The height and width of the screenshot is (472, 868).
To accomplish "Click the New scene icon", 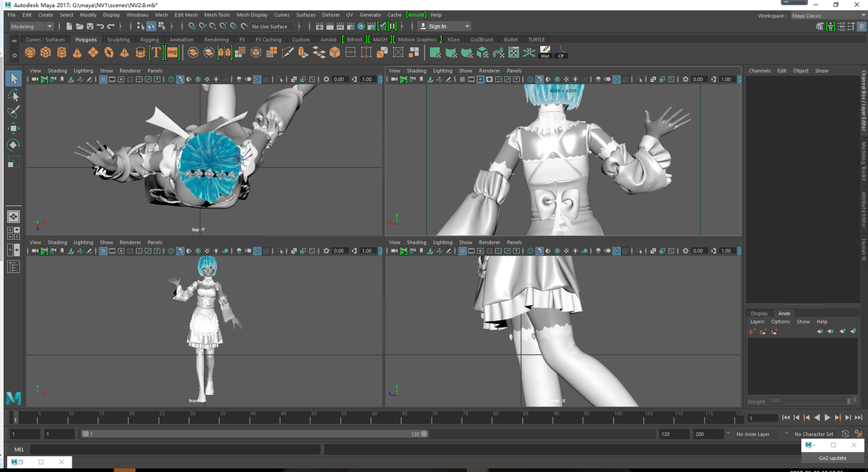I will (x=68, y=26).
